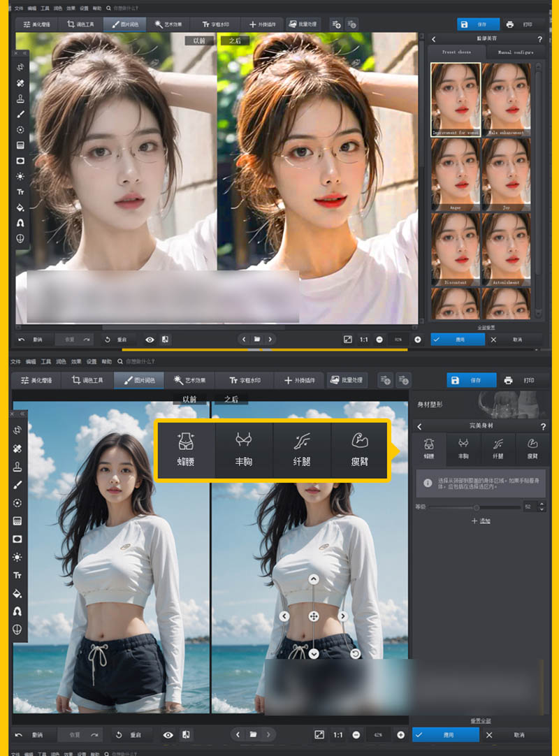Collapse the left toolbar in the body-shaping window
This screenshot has width=559, height=756.
22,414
